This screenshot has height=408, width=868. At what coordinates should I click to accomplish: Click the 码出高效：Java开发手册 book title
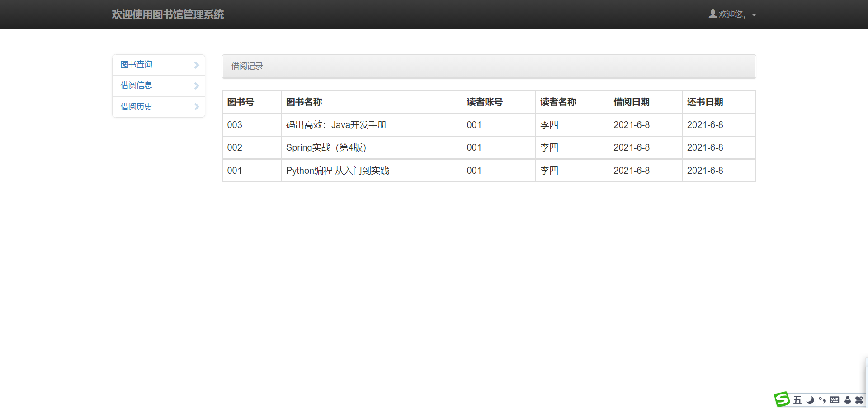336,125
